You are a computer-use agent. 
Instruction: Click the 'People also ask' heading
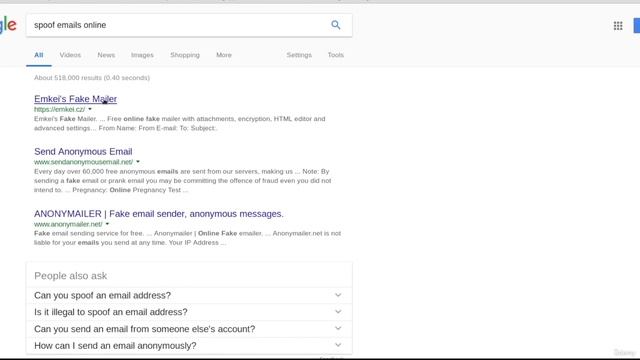(71, 276)
